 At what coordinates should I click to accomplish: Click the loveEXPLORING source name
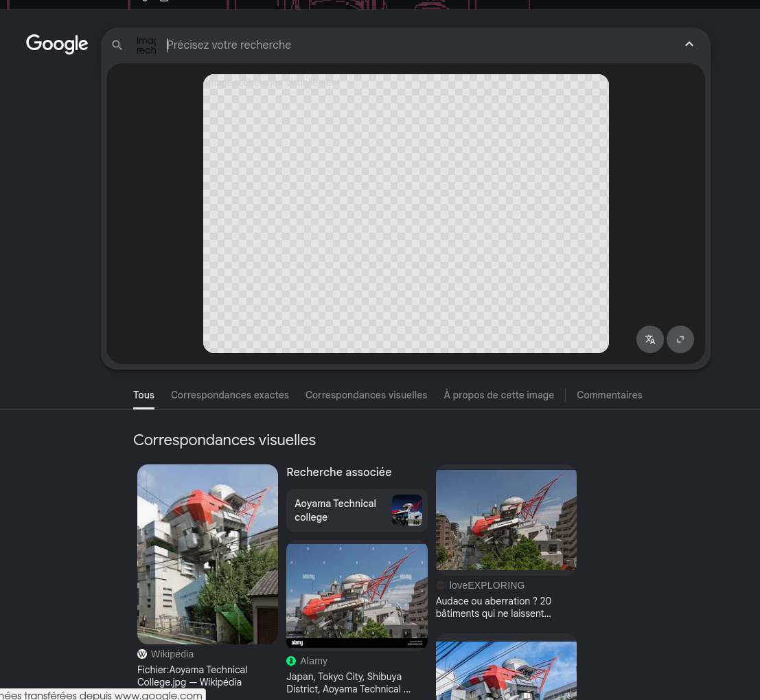coord(487,585)
